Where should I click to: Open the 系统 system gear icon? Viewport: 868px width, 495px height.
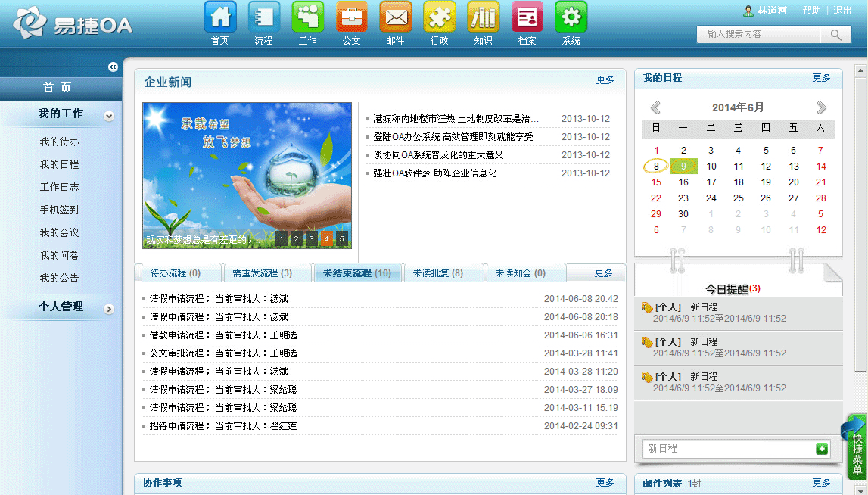[x=571, y=17]
